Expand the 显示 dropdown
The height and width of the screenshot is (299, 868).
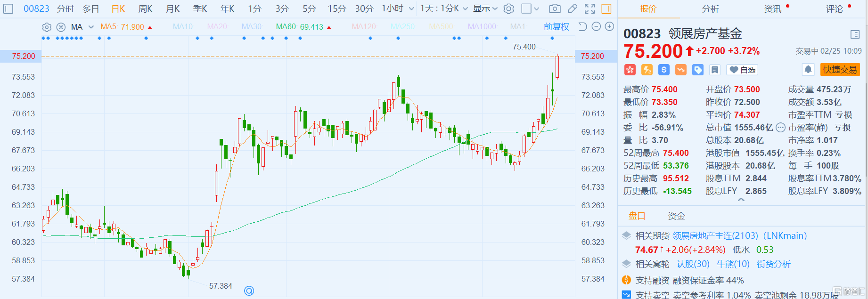pyautogui.click(x=485, y=8)
